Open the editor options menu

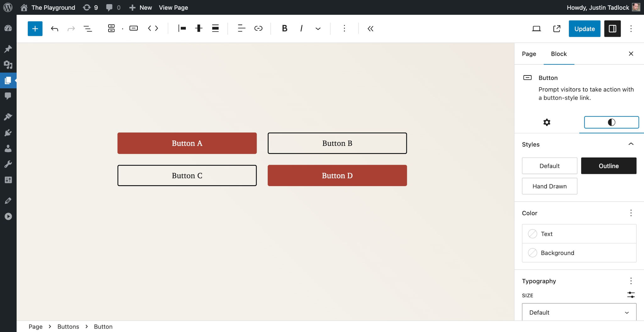pyautogui.click(x=631, y=29)
